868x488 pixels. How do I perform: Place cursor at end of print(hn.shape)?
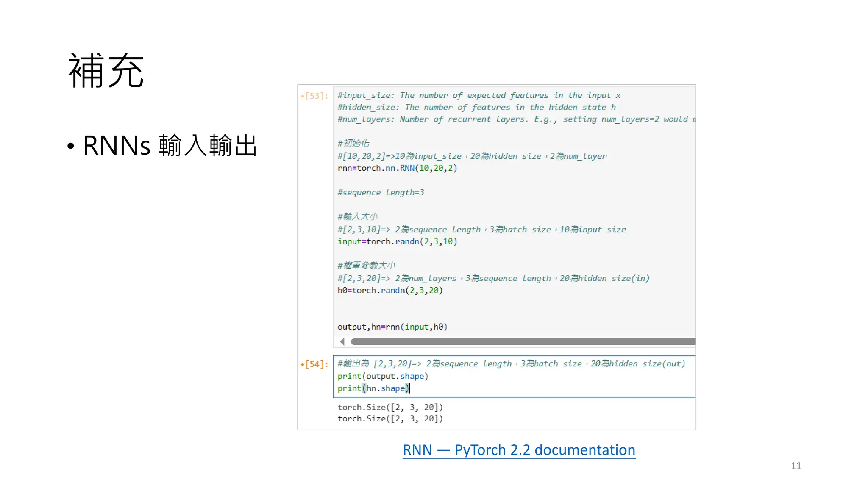[409, 388]
